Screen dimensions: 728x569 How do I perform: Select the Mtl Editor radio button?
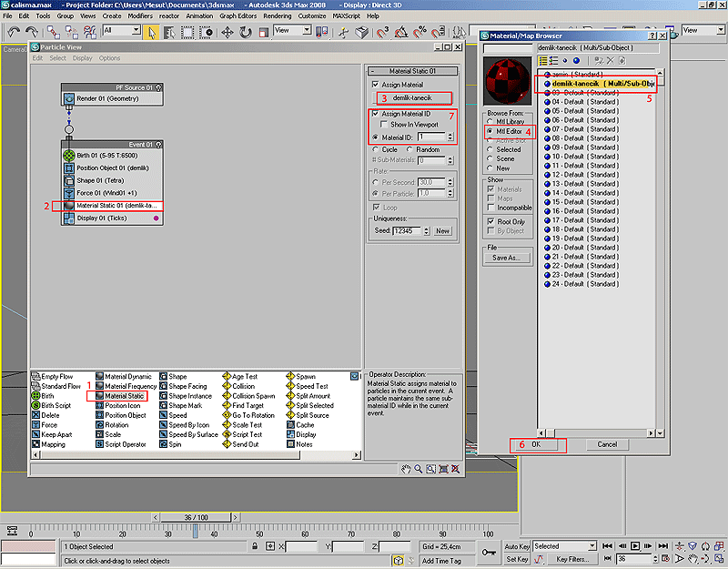(x=489, y=131)
